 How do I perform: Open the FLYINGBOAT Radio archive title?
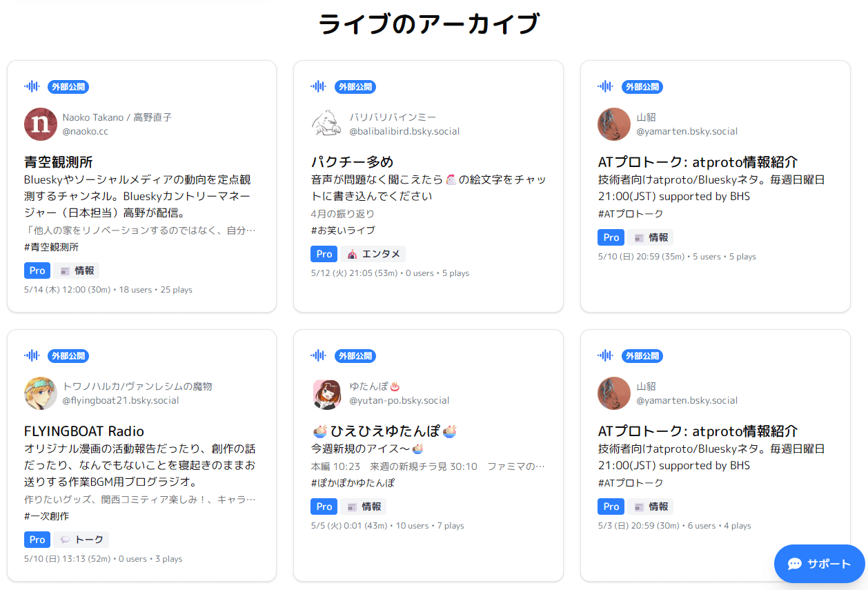(84, 431)
